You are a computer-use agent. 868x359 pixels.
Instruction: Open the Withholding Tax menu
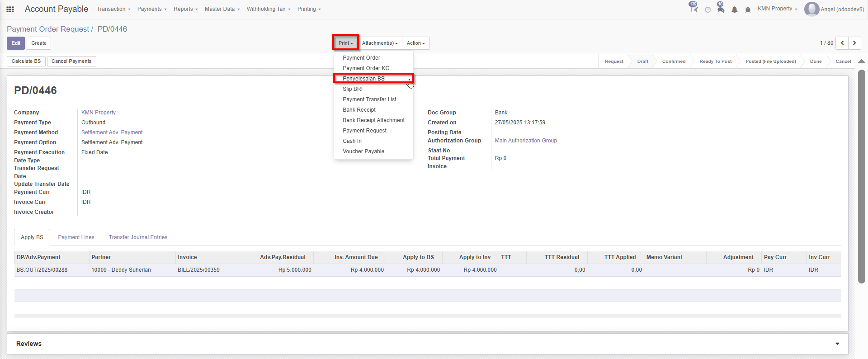[269, 9]
